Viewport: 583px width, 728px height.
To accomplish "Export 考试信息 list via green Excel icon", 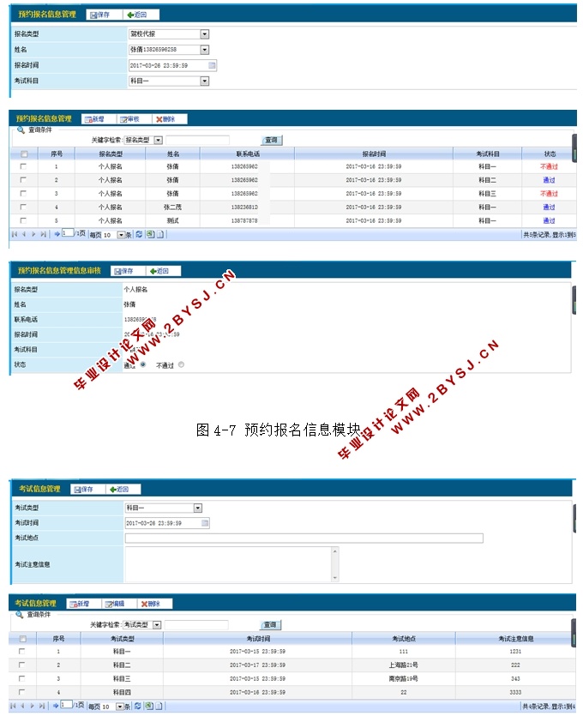I will tap(148, 707).
